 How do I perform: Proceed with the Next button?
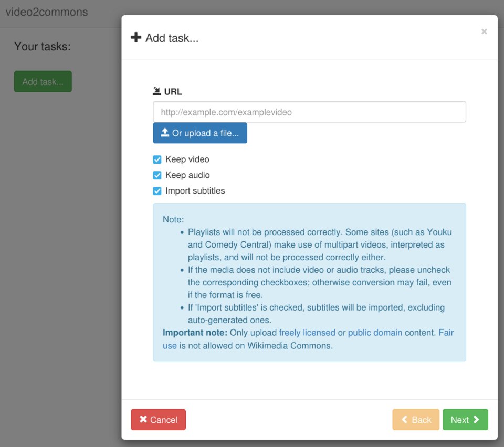click(465, 419)
